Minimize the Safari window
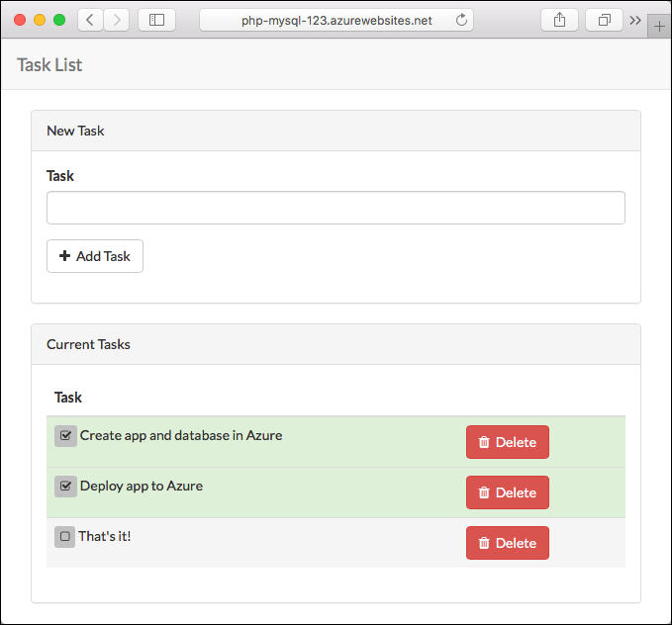672x625 pixels. coord(40,20)
